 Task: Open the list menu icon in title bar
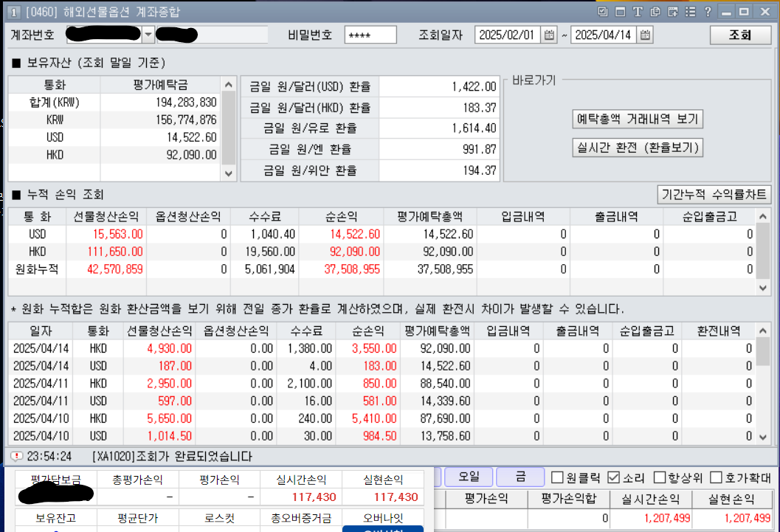pyautogui.click(x=691, y=12)
